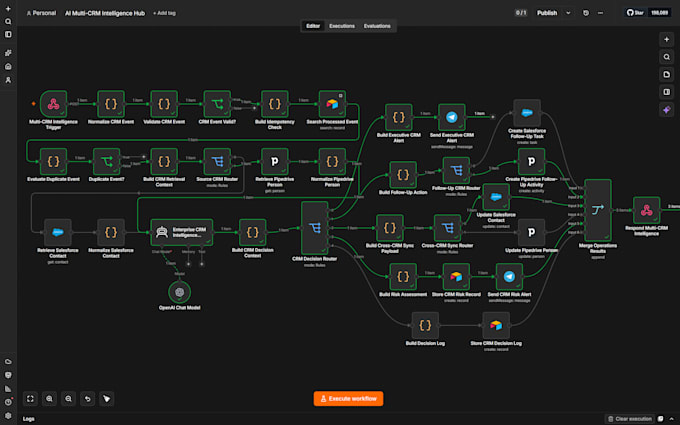This screenshot has width=680, height=425.
Task: Select the Normalize CRM Event code node
Action: (x=111, y=104)
